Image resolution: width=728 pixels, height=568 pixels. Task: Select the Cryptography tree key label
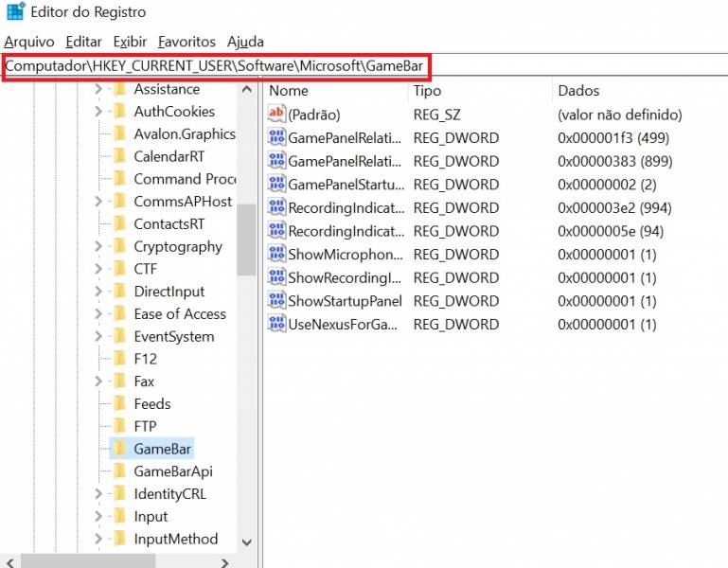pos(178,247)
